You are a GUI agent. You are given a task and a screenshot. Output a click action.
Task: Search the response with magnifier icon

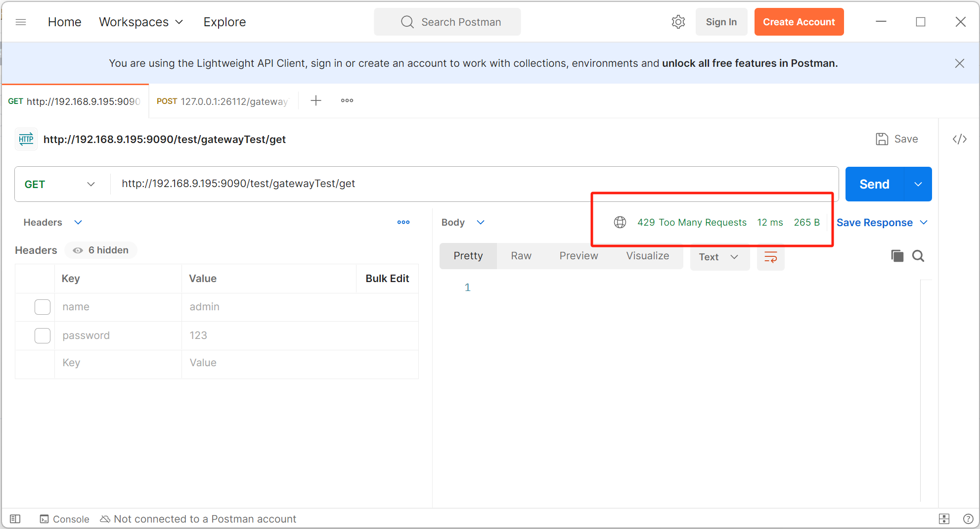pyautogui.click(x=918, y=256)
